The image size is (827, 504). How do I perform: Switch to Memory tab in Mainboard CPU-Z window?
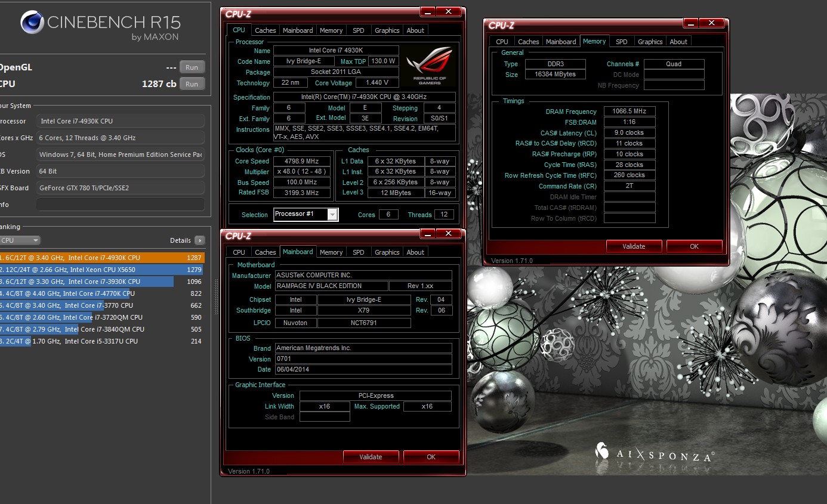click(x=331, y=252)
